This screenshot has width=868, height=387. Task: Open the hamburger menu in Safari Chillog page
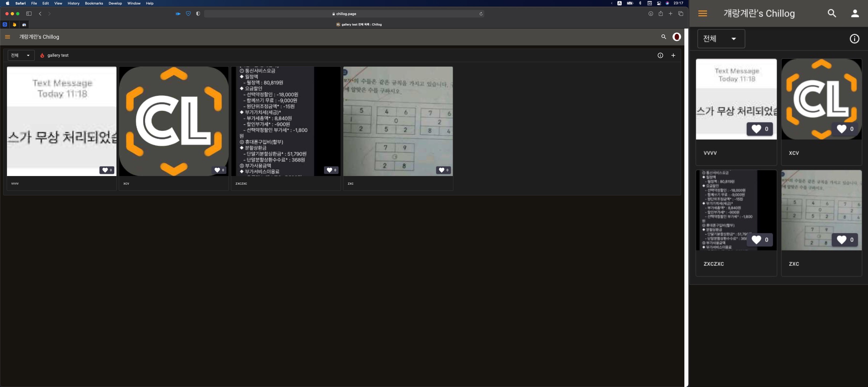(x=8, y=37)
